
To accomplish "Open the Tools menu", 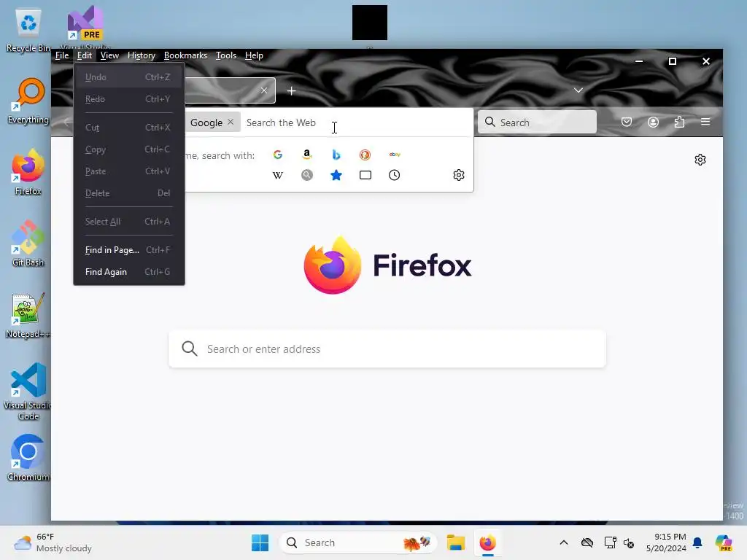I will (226, 55).
